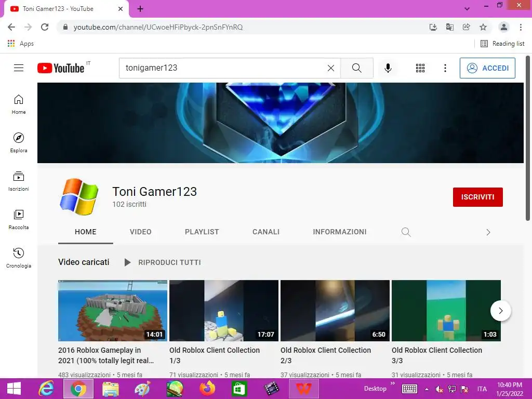Subscribe with ISCRIVITI button

point(478,197)
